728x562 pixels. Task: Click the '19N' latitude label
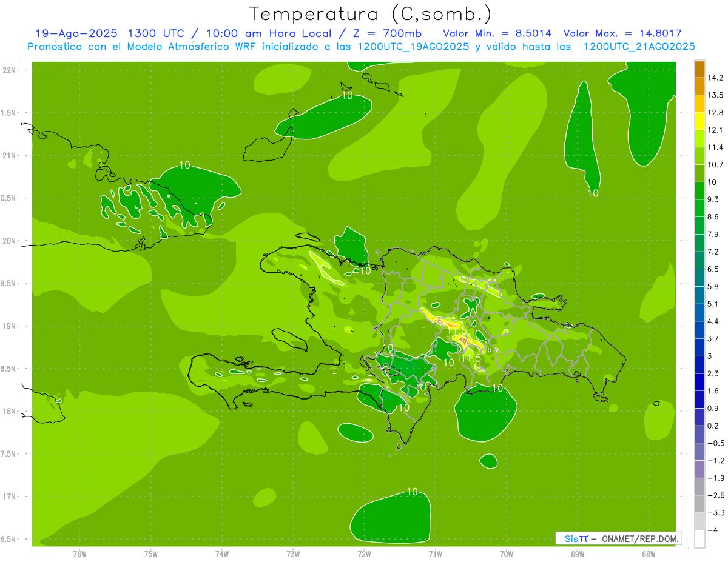coord(9,326)
